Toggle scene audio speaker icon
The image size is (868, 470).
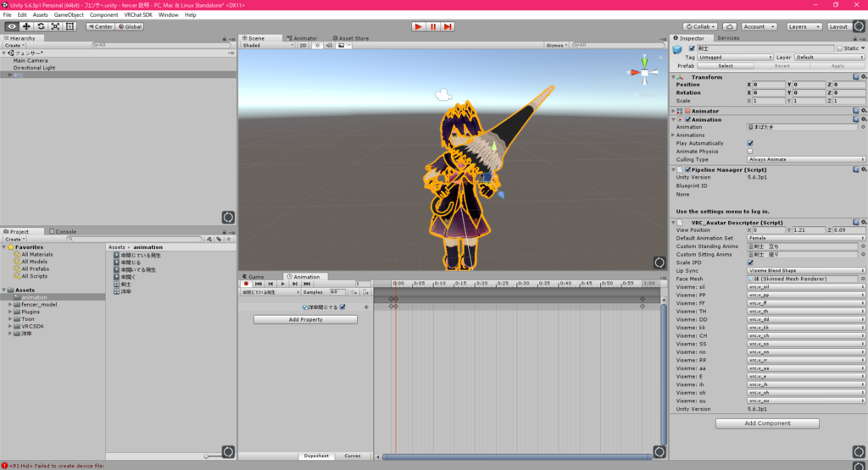click(329, 46)
